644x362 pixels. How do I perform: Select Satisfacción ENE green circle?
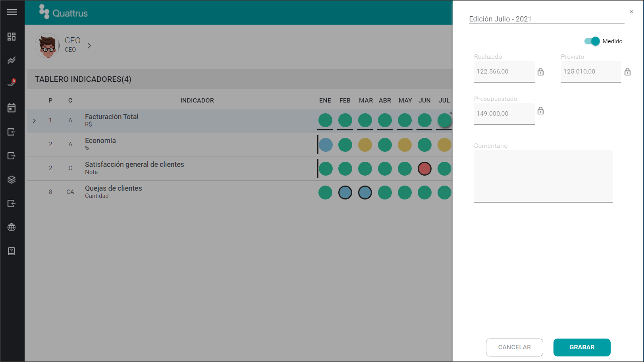click(326, 168)
